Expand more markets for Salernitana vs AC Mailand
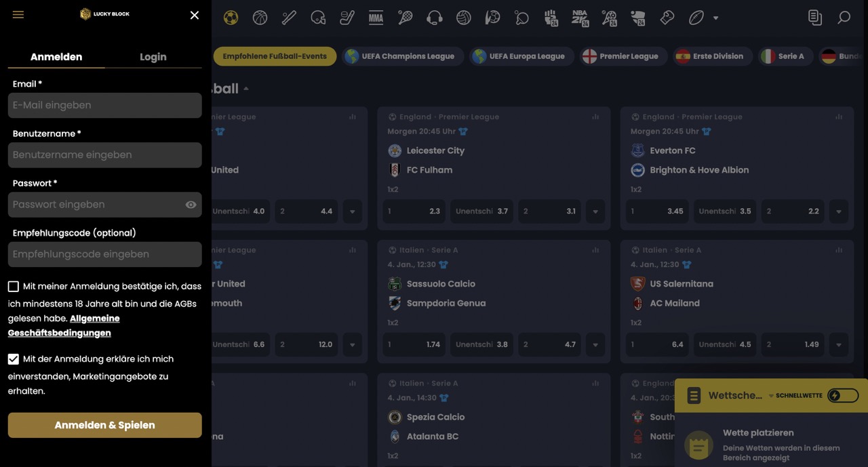Viewport: 868px width, 467px height. tap(839, 344)
